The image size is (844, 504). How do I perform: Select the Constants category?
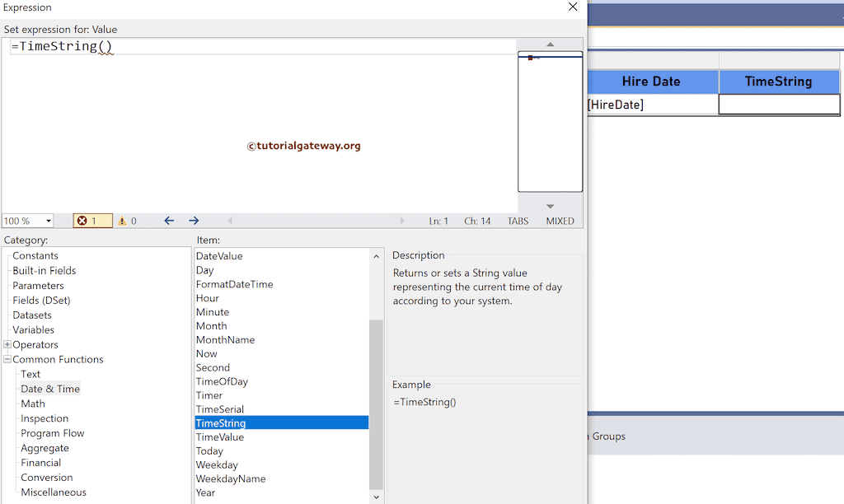35,255
